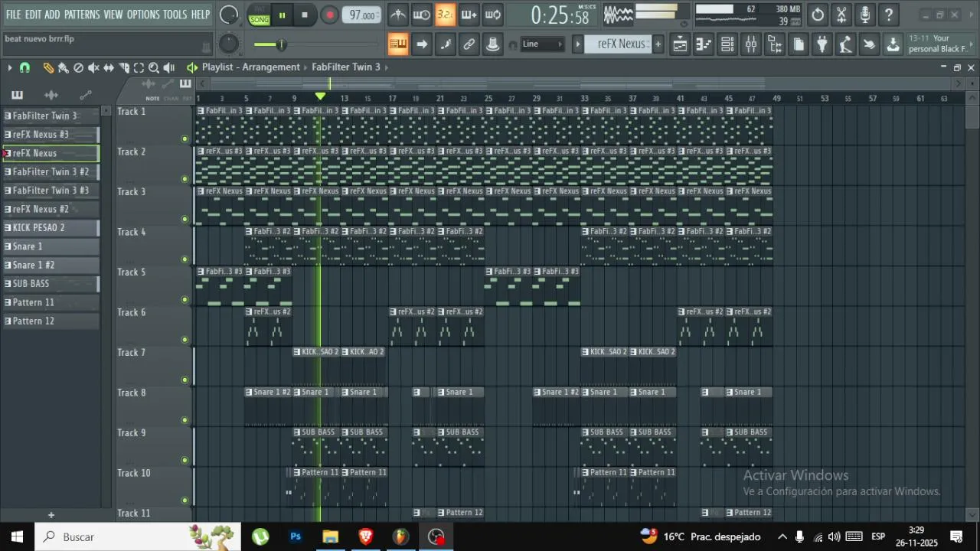Open the Browser view
980x551 pixels.
point(775,44)
